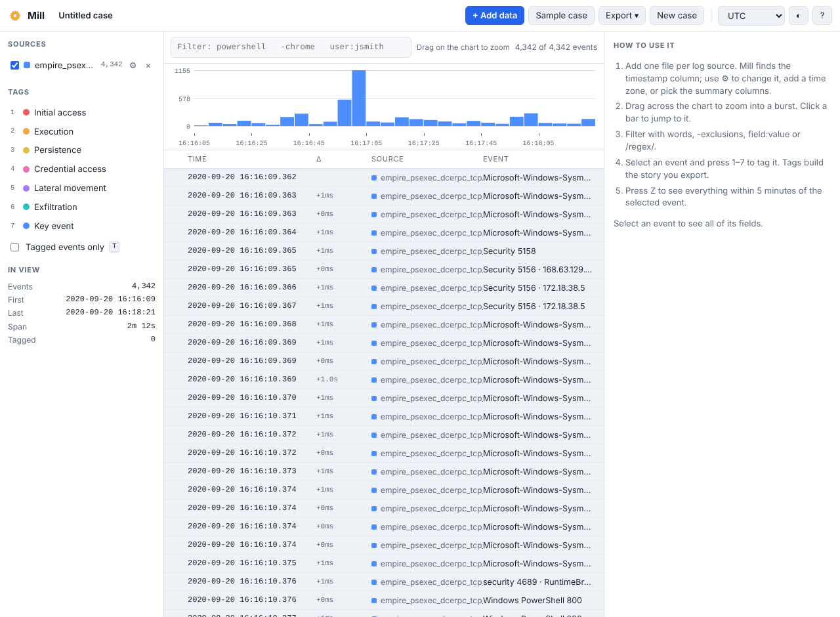Viewport: 840px width, 617px height.
Task: Remove the empire_psex source with the × icon
Action: (148, 65)
